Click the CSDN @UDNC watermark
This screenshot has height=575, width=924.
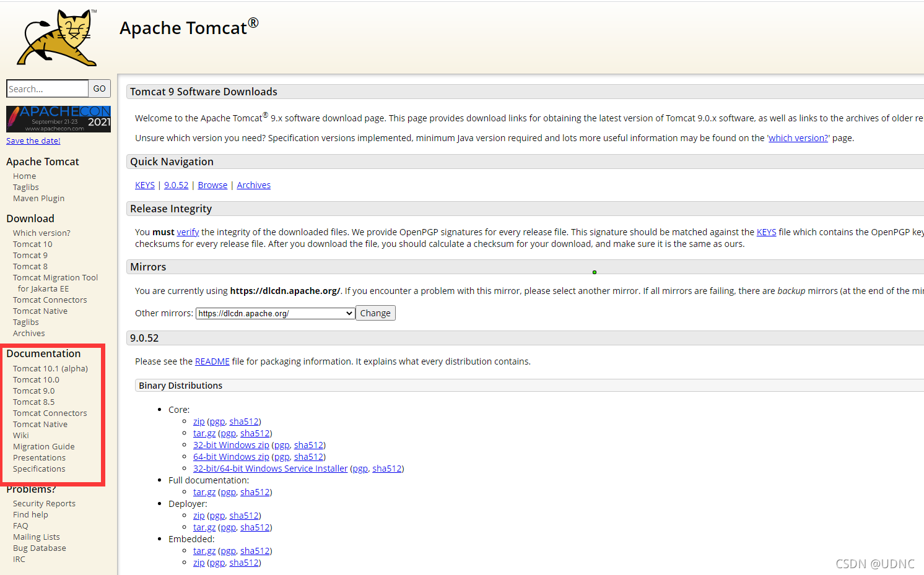coord(875,564)
